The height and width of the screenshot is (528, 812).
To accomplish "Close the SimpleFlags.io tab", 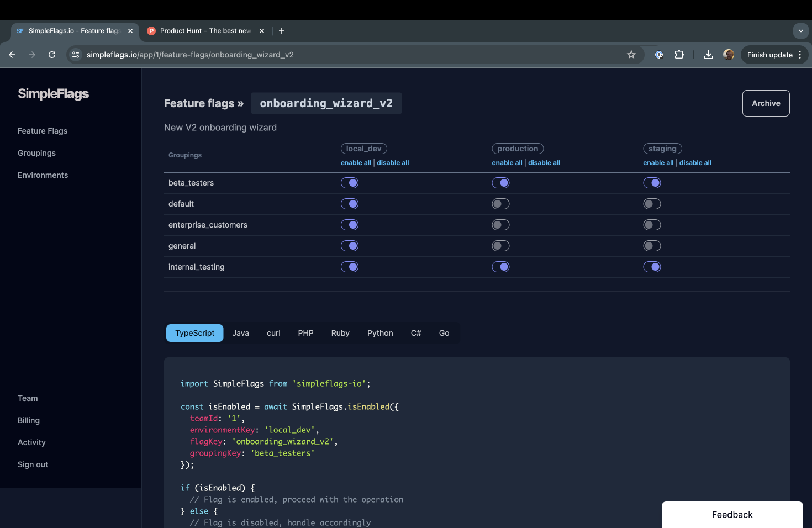I will coord(130,31).
